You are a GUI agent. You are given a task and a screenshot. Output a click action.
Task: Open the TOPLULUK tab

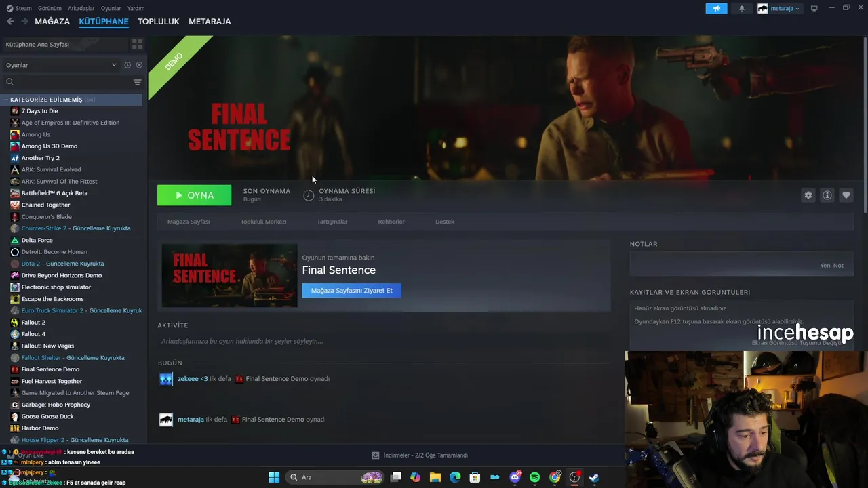point(159,22)
